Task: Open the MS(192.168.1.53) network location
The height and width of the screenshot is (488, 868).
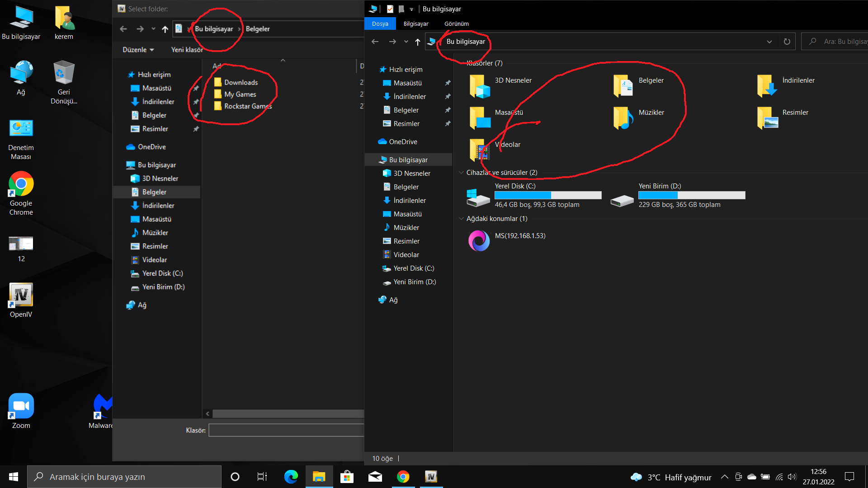Action: 479,241
